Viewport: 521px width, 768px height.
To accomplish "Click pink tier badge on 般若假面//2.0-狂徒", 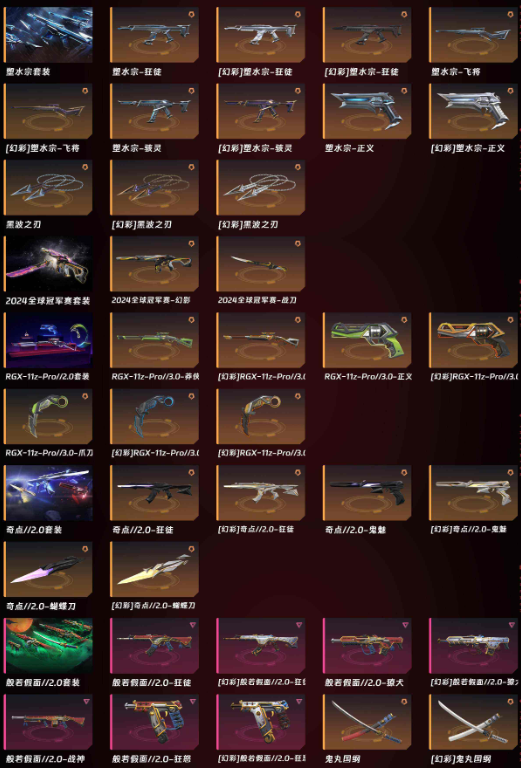I will coord(191,625).
